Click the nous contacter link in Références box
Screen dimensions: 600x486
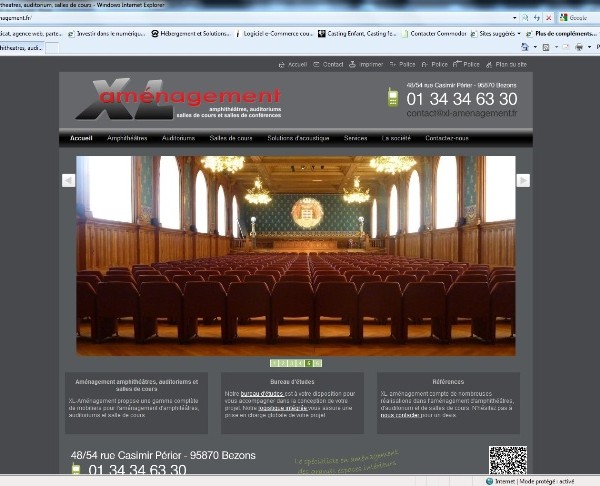[x=400, y=415]
